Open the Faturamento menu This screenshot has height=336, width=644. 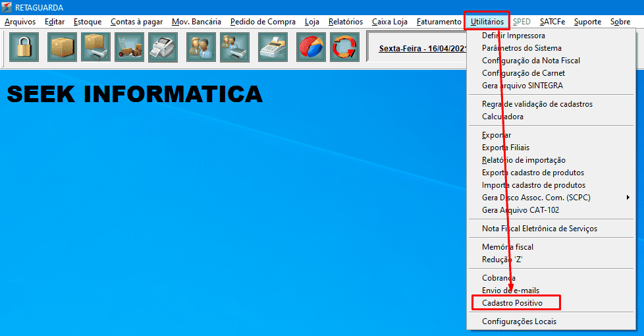pos(439,22)
